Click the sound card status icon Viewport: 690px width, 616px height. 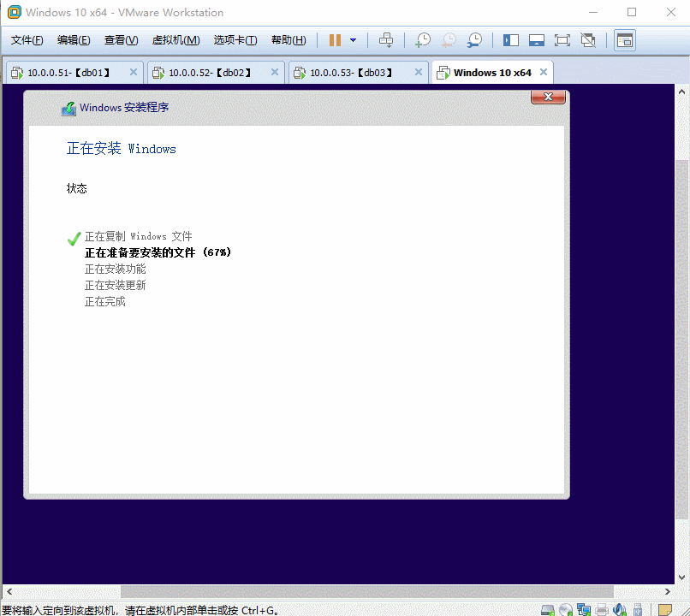click(620, 610)
